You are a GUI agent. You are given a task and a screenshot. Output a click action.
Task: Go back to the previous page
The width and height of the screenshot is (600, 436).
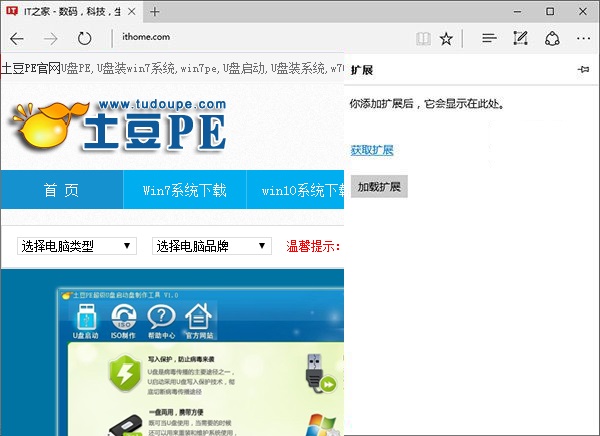[17, 39]
